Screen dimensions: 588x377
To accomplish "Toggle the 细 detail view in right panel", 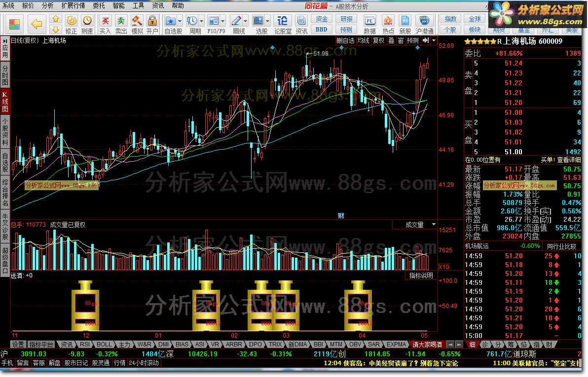I will tap(473, 344).
